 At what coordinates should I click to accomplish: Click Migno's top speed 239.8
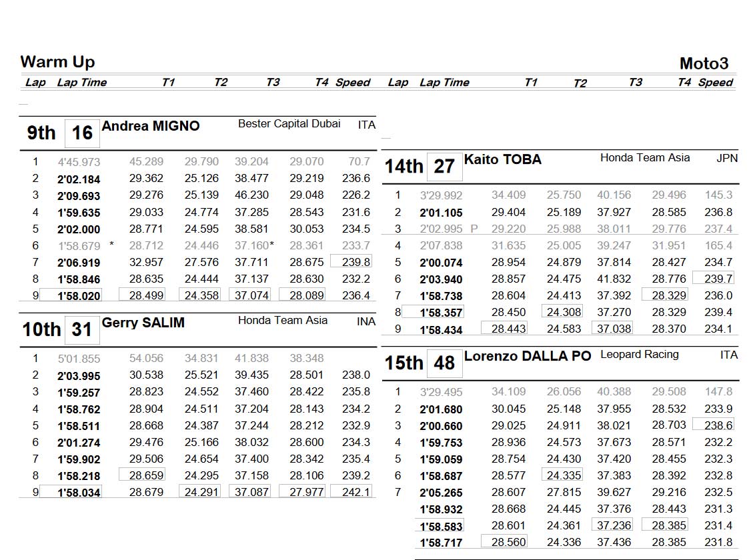coord(355,263)
